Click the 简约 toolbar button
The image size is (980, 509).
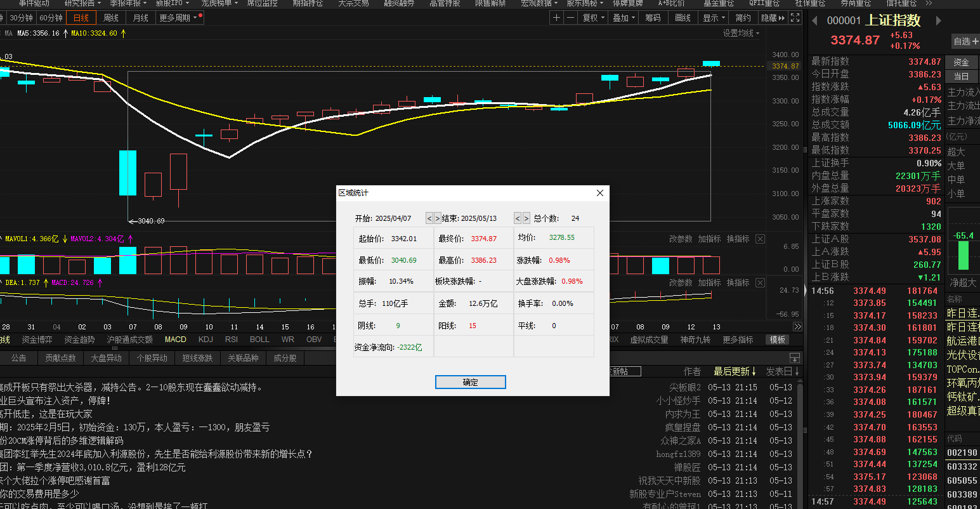coord(743,18)
